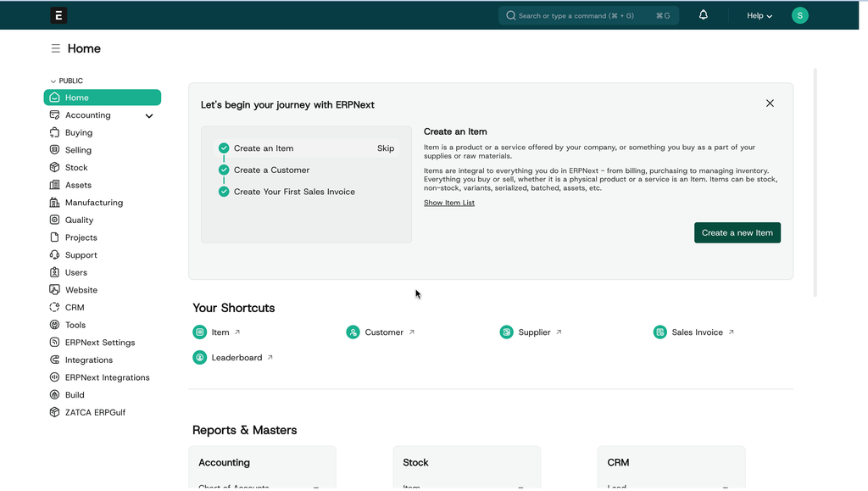This screenshot has width=868, height=491.
Task: Click the Create a Customer checkmark
Action: (x=224, y=170)
